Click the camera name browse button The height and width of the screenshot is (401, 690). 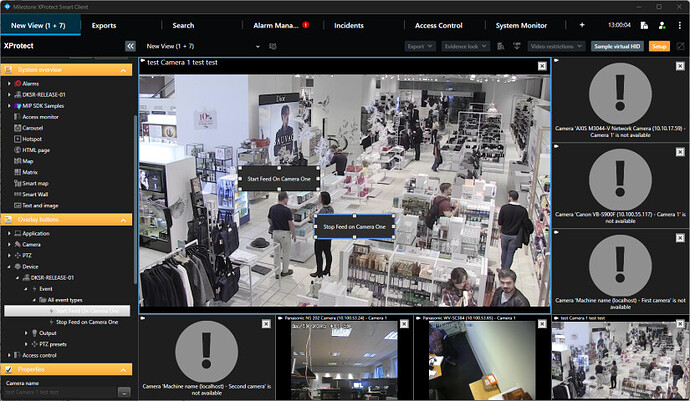coord(124,393)
